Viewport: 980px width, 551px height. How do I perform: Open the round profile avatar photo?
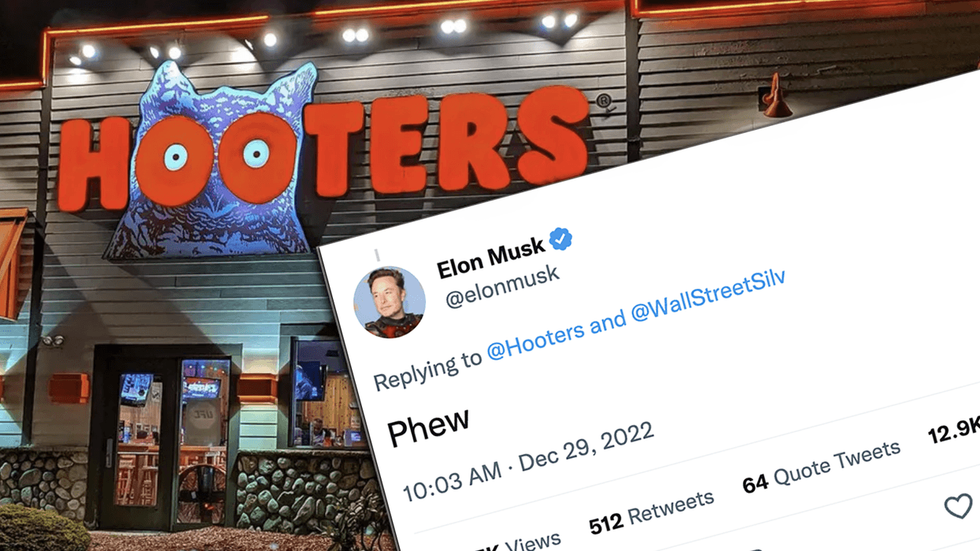(x=389, y=302)
